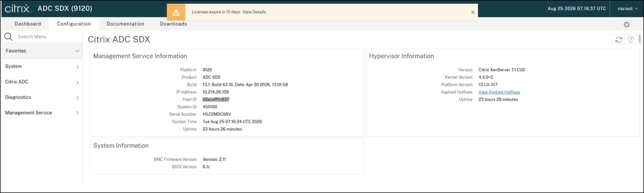Open the Documentation tab
644x193 pixels.
pos(125,24)
